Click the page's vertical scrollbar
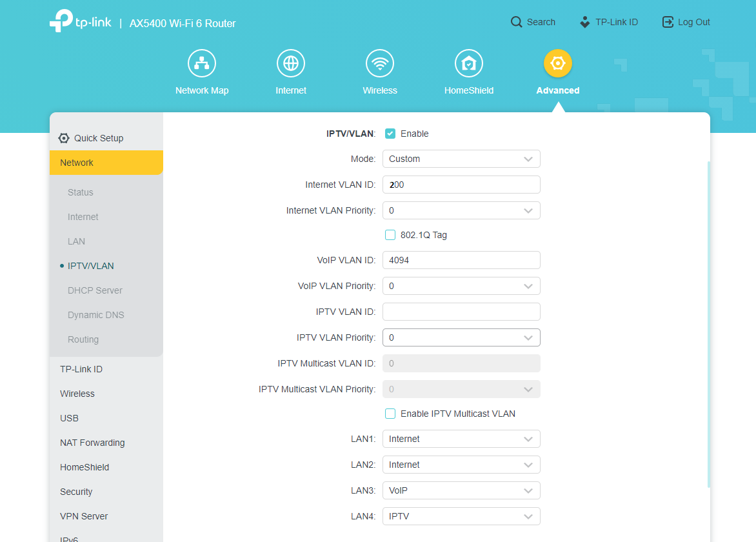 pos(708,323)
